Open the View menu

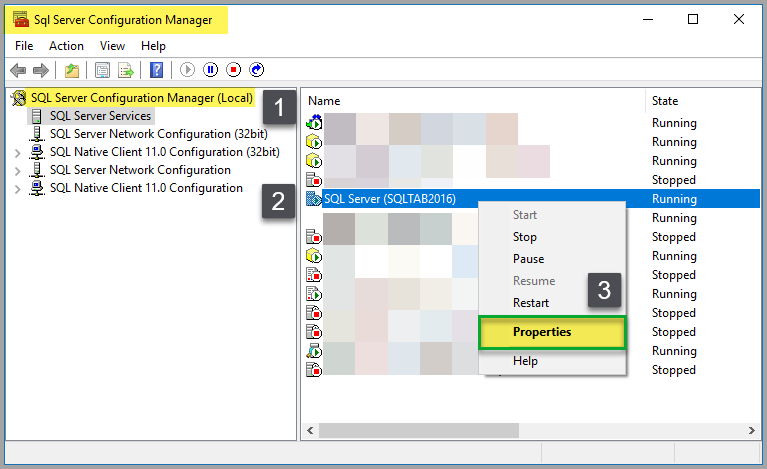pyautogui.click(x=112, y=46)
